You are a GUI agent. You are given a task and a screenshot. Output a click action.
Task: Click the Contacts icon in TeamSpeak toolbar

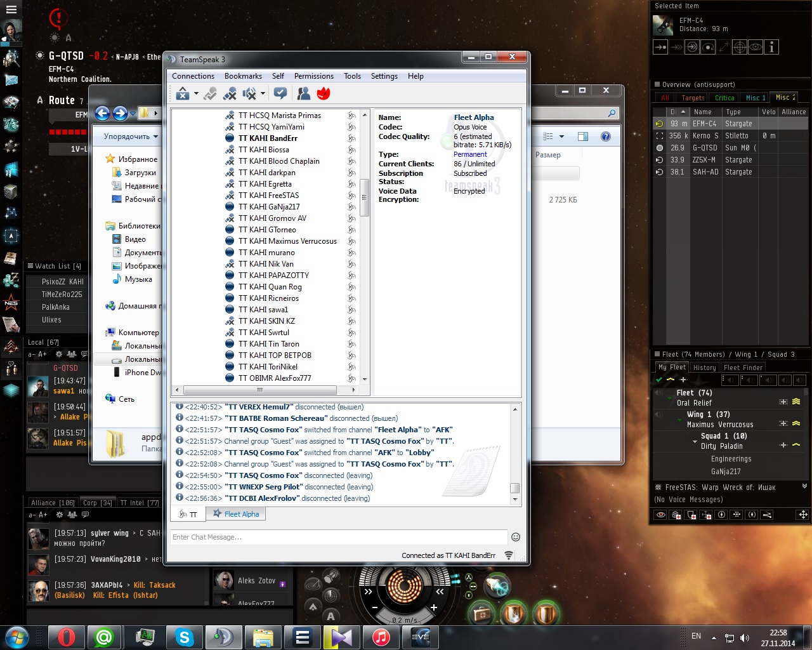click(x=304, y=94)
